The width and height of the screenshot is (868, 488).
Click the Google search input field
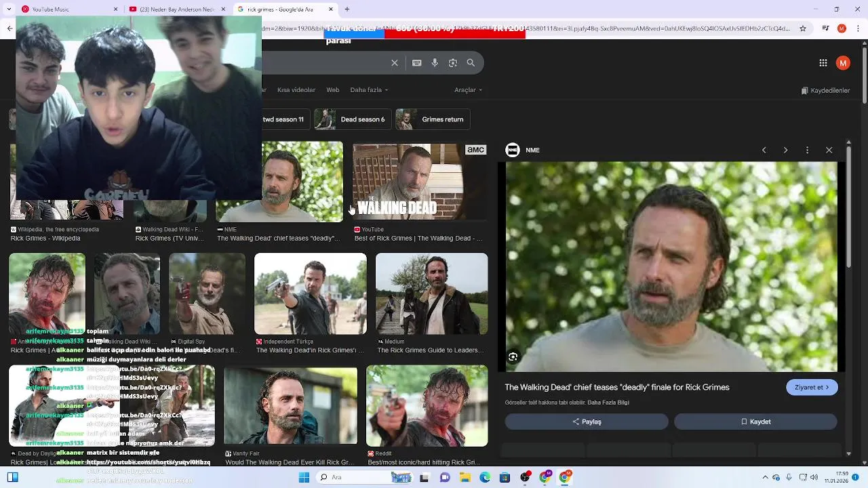coord(324,63)
